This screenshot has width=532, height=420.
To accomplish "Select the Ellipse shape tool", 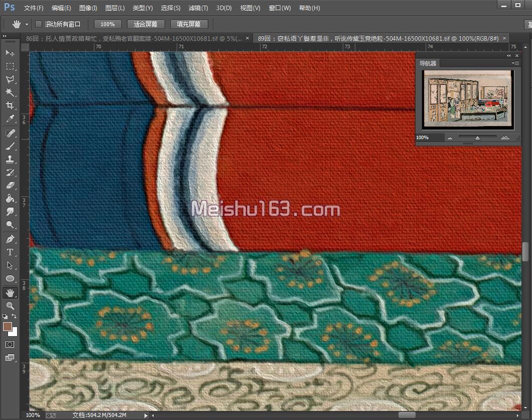I will (10, 278).
